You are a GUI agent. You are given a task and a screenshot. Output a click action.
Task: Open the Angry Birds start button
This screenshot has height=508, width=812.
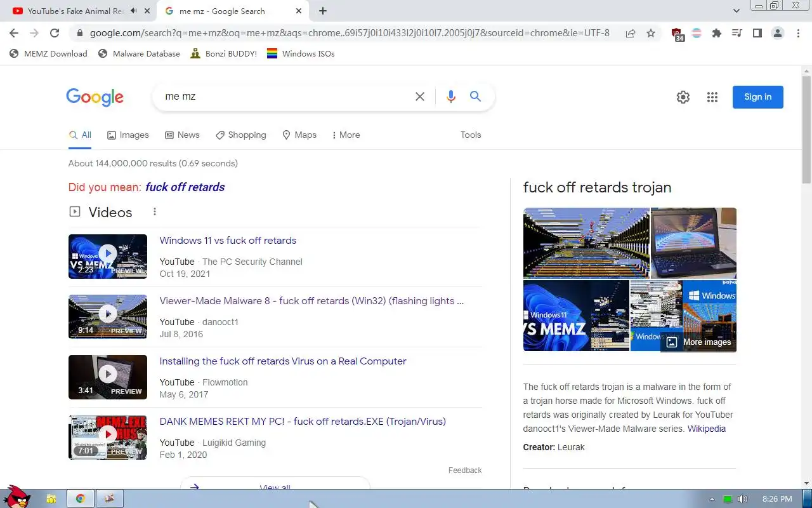coord(16,497)
